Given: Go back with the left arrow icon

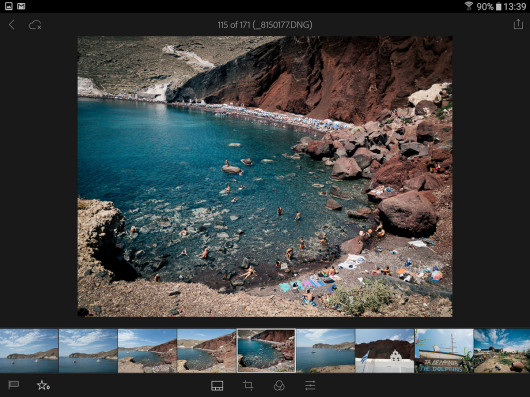Looking at the screenshot, I should coord(12,25).
